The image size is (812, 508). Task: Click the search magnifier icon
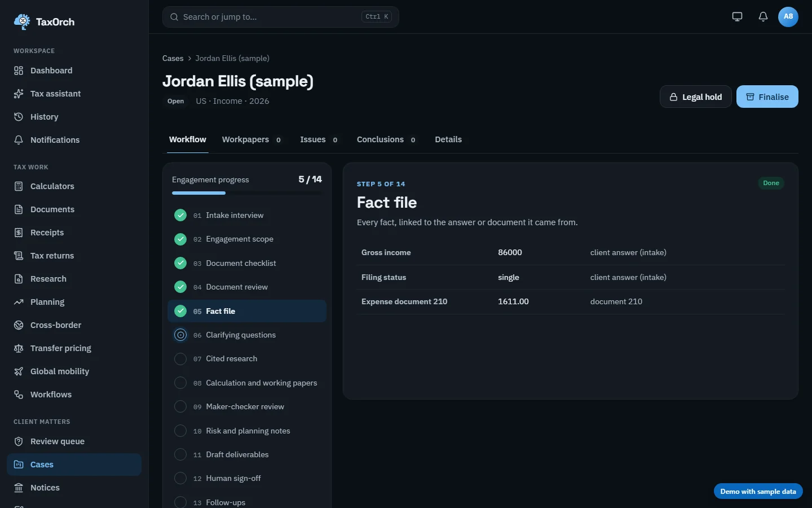pos(174,17)
